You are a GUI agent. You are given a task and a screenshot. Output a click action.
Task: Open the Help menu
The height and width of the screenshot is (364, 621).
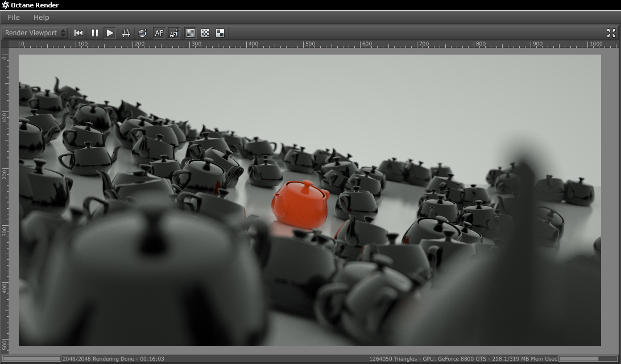41,18
